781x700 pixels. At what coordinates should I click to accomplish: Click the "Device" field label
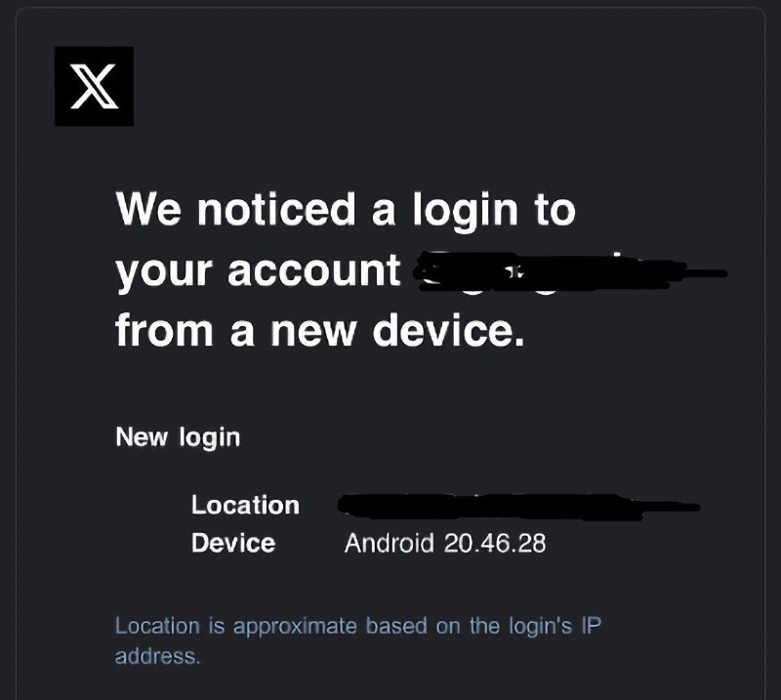[x=233, y=543]
